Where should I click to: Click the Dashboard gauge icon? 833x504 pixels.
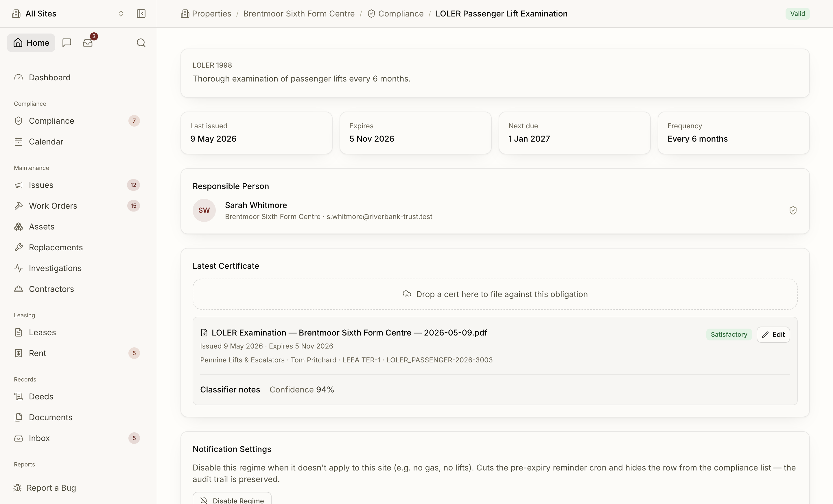(19, 77)
